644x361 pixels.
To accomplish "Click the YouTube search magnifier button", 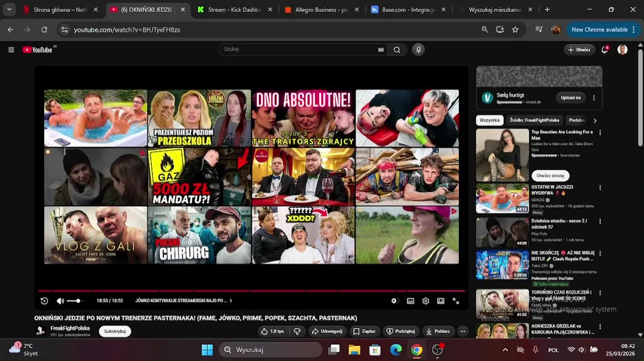I will point(397,50).
